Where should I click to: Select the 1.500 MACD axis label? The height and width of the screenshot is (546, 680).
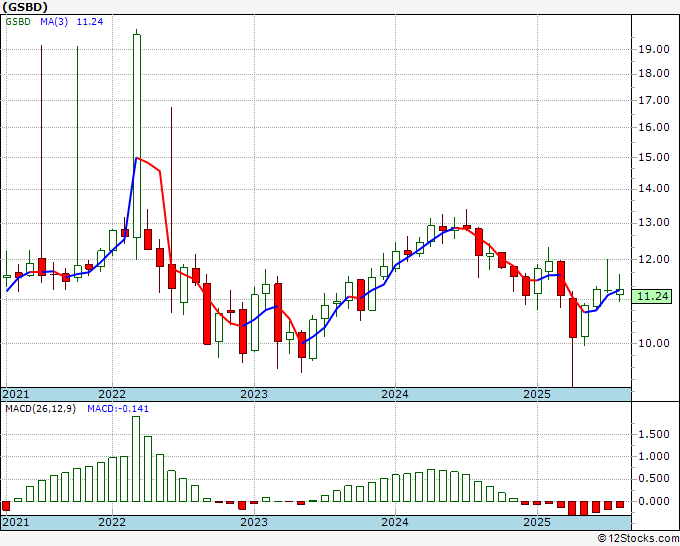pos(654,434)
